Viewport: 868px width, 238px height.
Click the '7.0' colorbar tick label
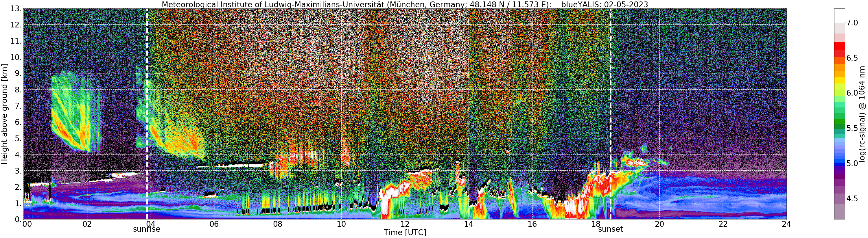[x=852, y=23]
